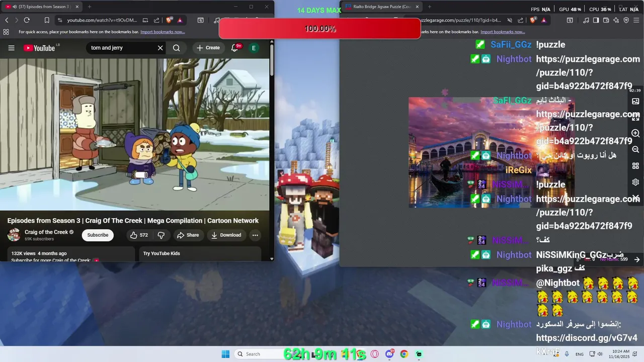This screenshot has height=362, width=644.
Task: Share the puzzlegarage page from address bar
Action: click(520, 20)
